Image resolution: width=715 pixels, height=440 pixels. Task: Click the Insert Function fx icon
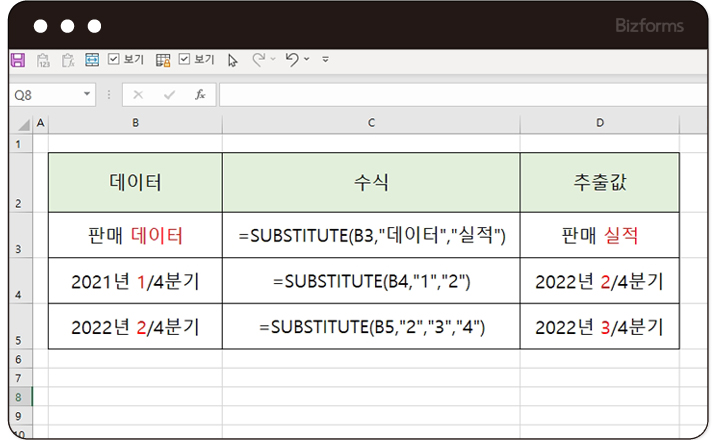pyautogui.click(x=200, y=94)
